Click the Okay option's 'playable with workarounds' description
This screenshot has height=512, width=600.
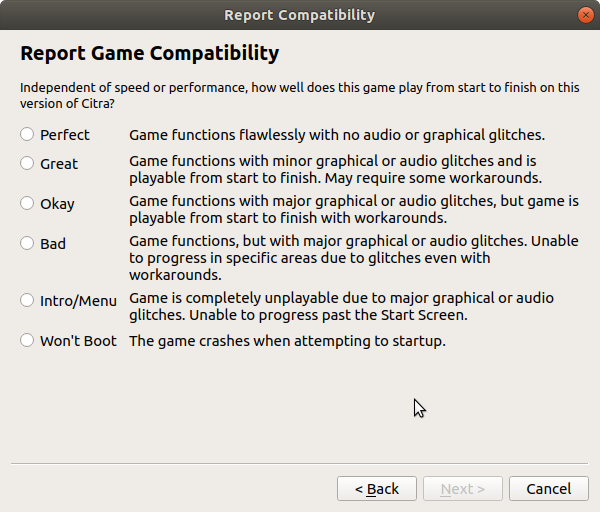pyautogui.click(x=353, y=209)
